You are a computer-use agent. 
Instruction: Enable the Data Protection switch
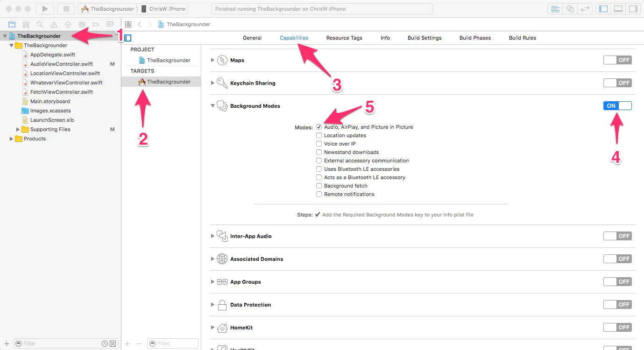617,305
